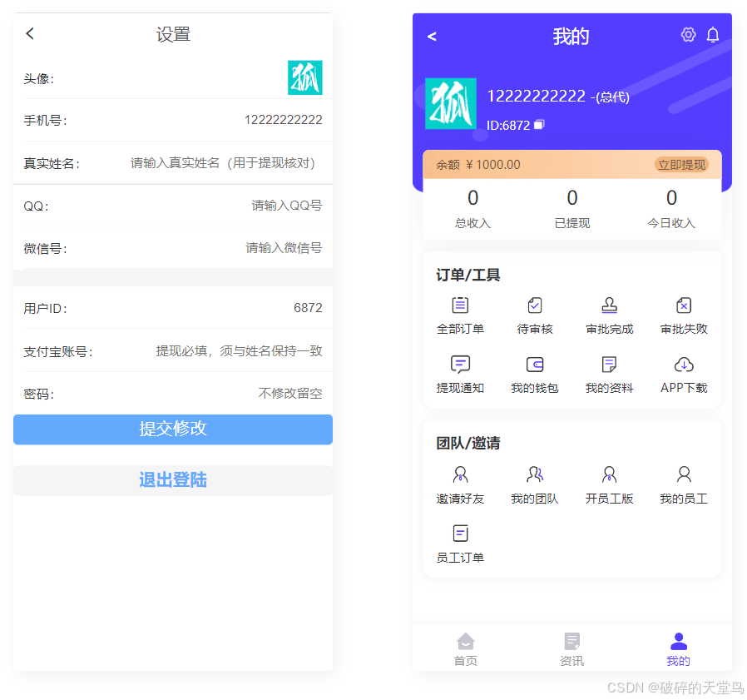Submit changes with 提交修改 button
The image size is (747, 700).
click(x=173, y=429)
